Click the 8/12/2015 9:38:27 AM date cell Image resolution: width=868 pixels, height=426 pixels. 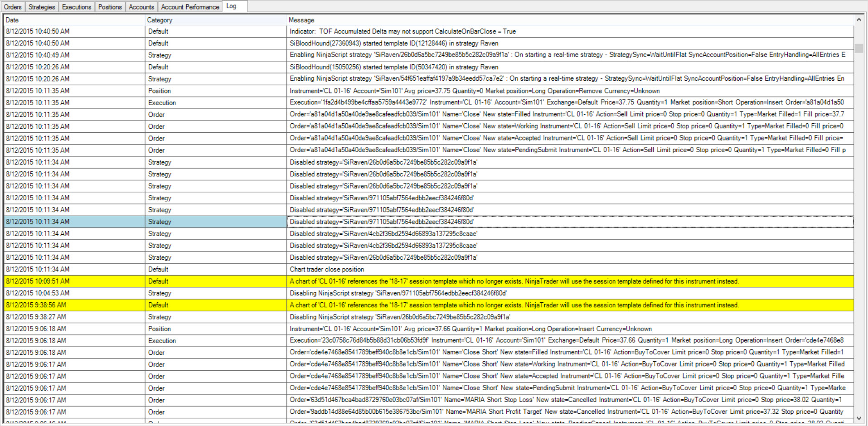(74, 317)
